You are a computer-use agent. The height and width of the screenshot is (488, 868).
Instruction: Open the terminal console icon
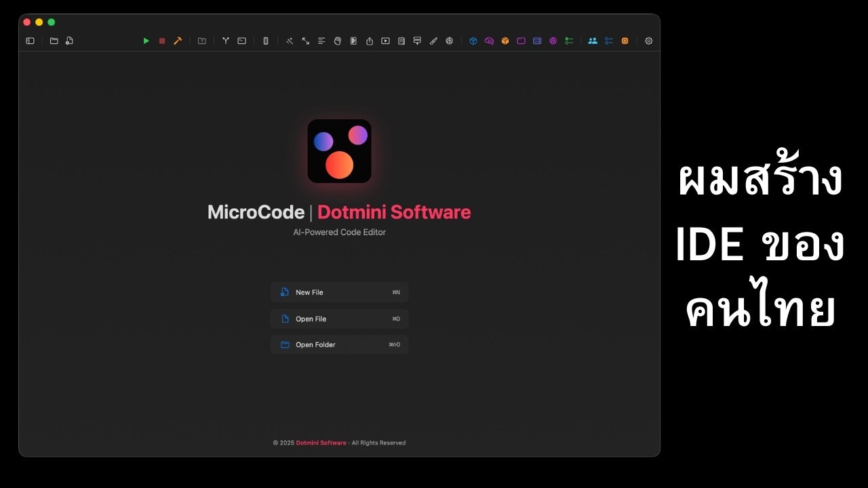coord(241,41)
